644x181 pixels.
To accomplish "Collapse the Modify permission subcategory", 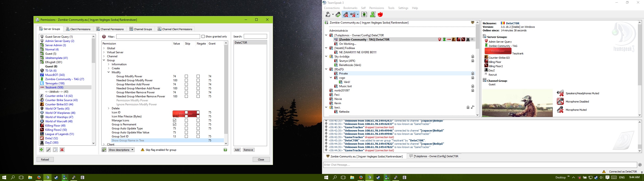I will coord(108,72).
